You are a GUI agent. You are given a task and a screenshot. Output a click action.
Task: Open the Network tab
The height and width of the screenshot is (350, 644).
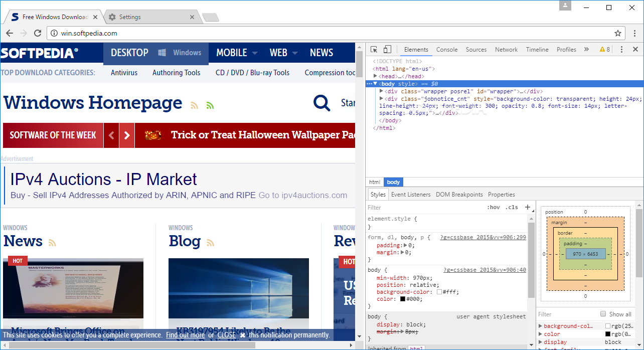(x=506, y=50)
